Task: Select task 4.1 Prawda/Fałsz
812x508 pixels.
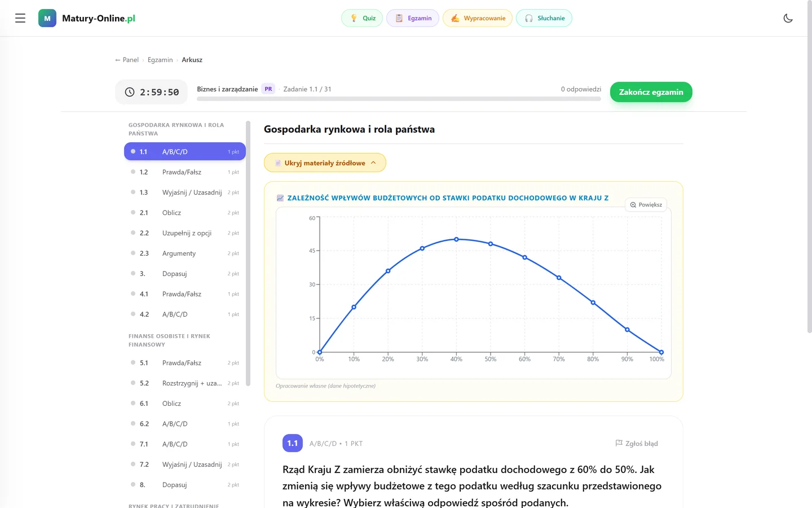Action: point(185,294)
